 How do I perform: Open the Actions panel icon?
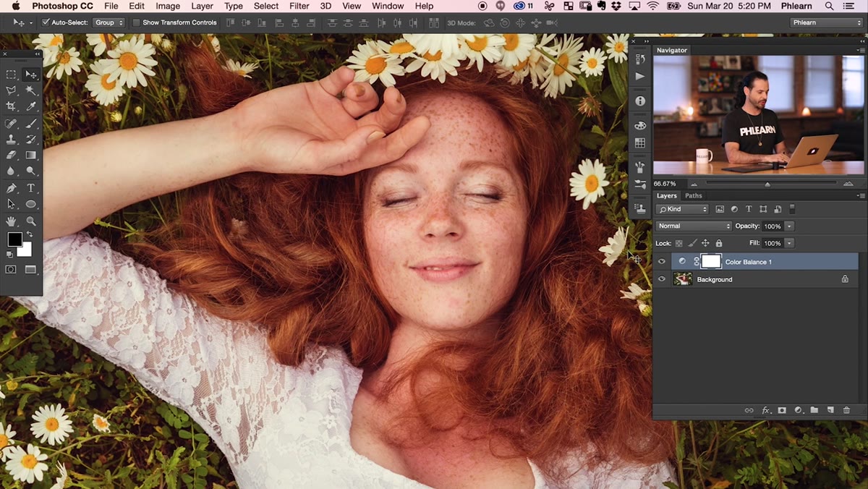640,76
